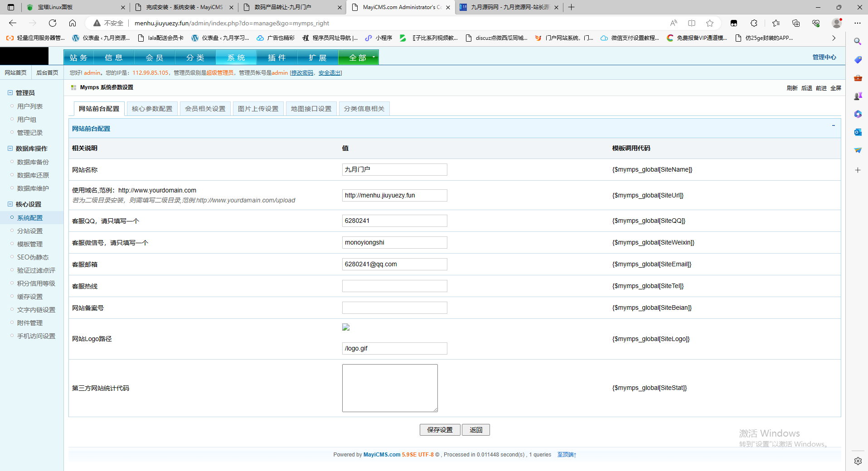Viewport: 868px width, 471px height.
Task: Click the split screen icon in address bar
Action: [x=692, y=23]
